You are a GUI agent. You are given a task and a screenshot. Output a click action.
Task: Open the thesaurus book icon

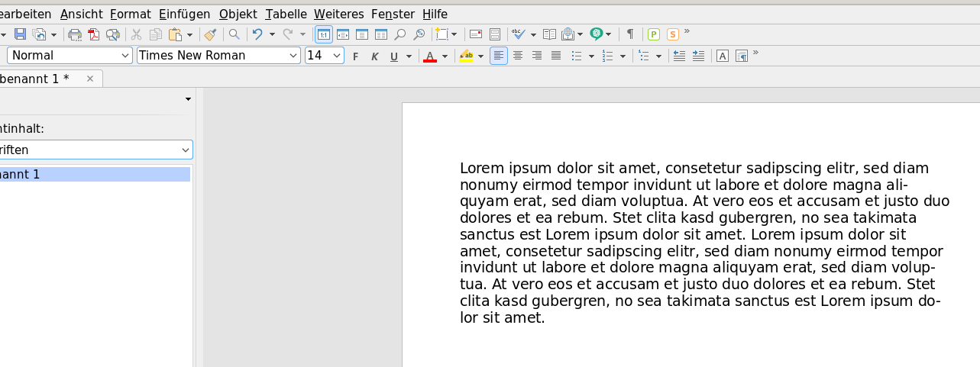coord(549,34)
